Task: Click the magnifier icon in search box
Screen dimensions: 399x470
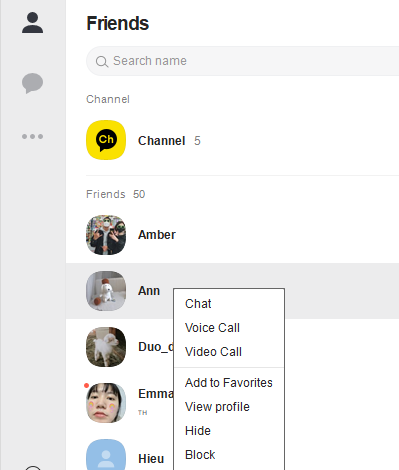Action: coord(102,61)
